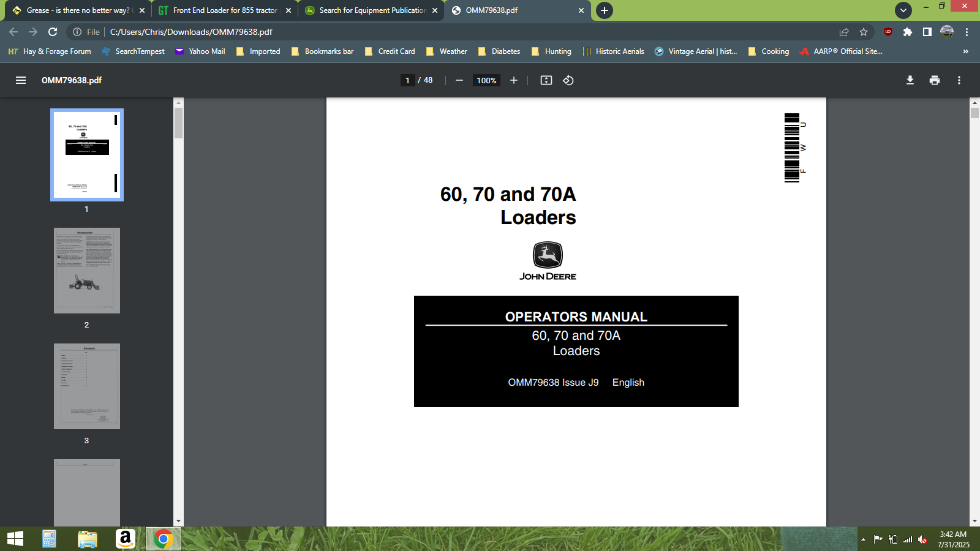The height and width of the screenshot is (551, 980).
Task: Zoom out the PDF with minus button
Action: pos(459,80)
